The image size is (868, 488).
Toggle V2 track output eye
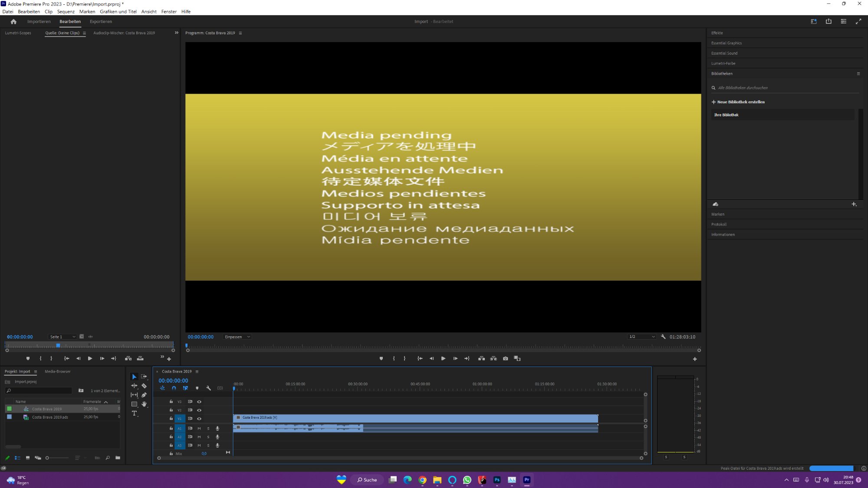point(199,410)
